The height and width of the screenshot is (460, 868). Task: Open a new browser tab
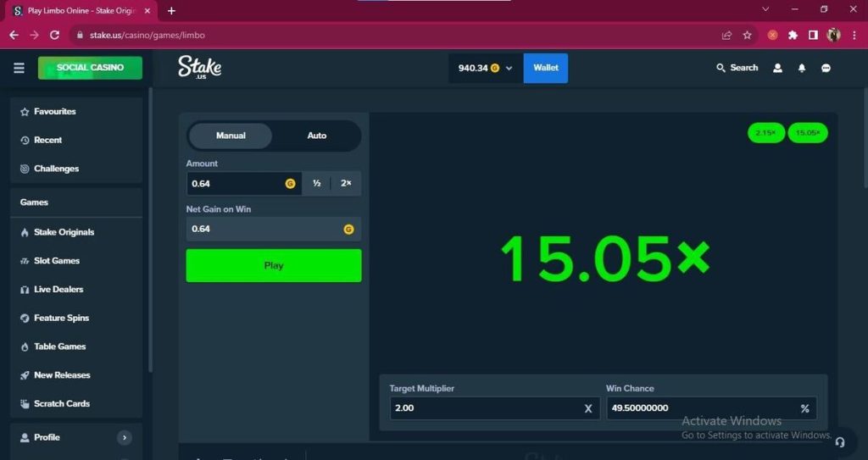click(x=171, y=10)
